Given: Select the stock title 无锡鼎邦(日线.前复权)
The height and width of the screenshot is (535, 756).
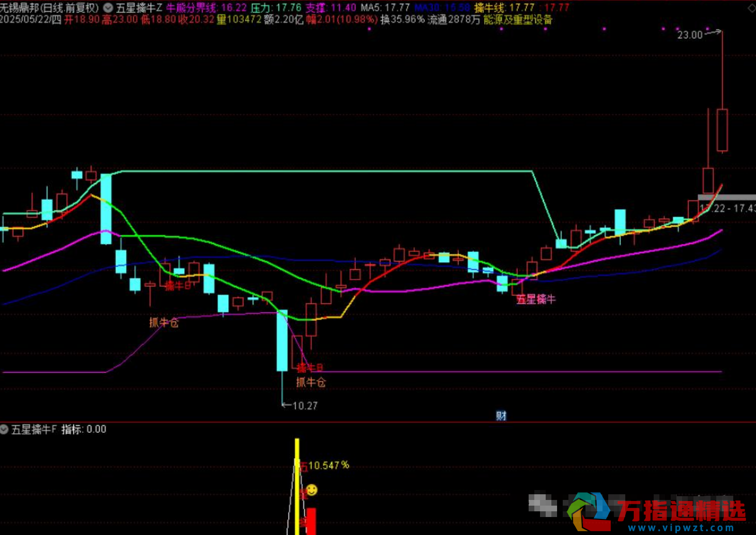Looking at the screenshot, I should 49,8.
